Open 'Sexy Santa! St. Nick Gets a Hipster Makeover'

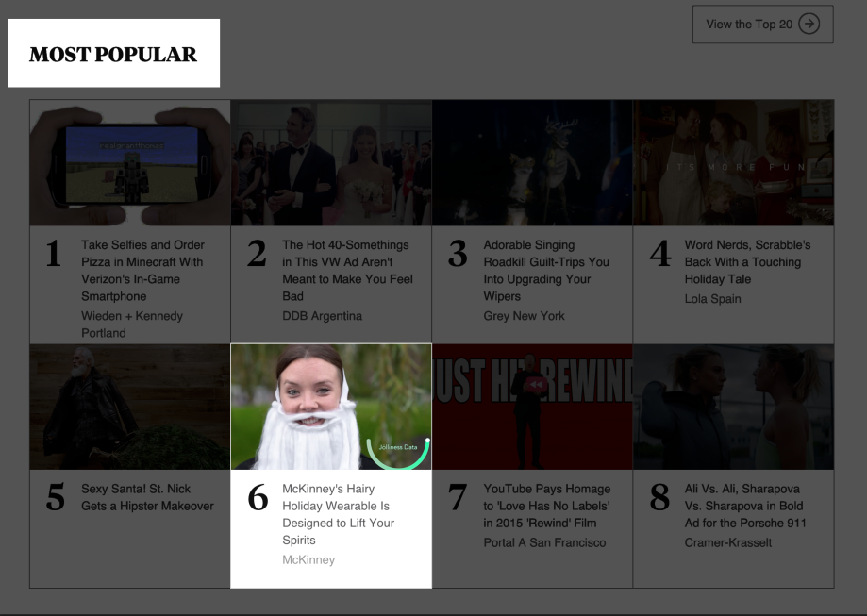[147, 497]
